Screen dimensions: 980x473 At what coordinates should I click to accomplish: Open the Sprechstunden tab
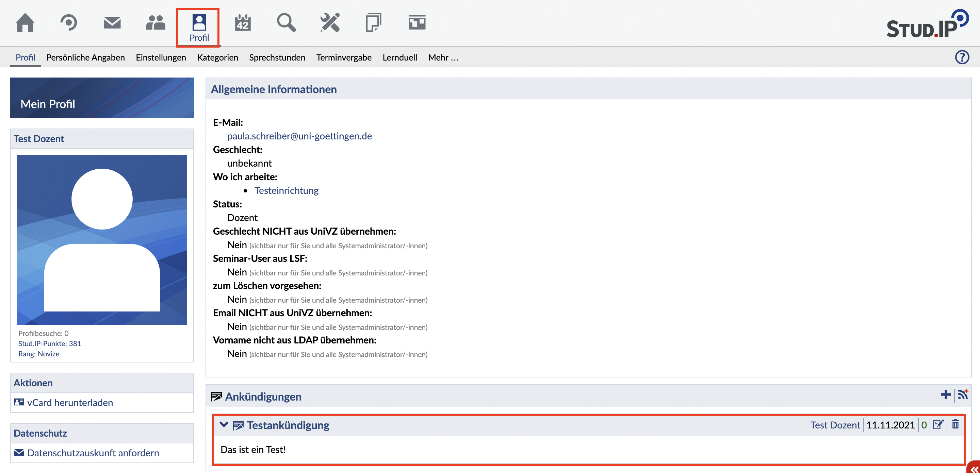[x=277, y=57]
